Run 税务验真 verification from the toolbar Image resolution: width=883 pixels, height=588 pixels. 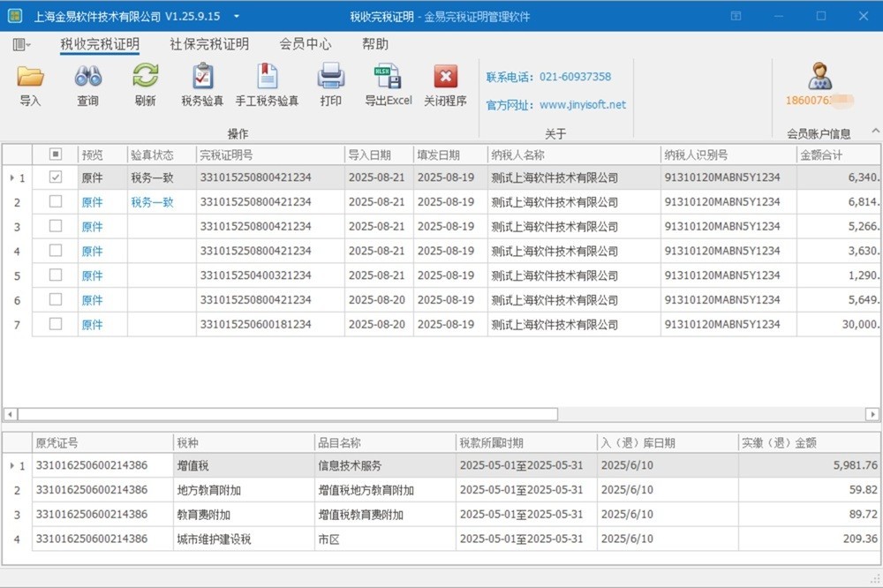point(202,78)
